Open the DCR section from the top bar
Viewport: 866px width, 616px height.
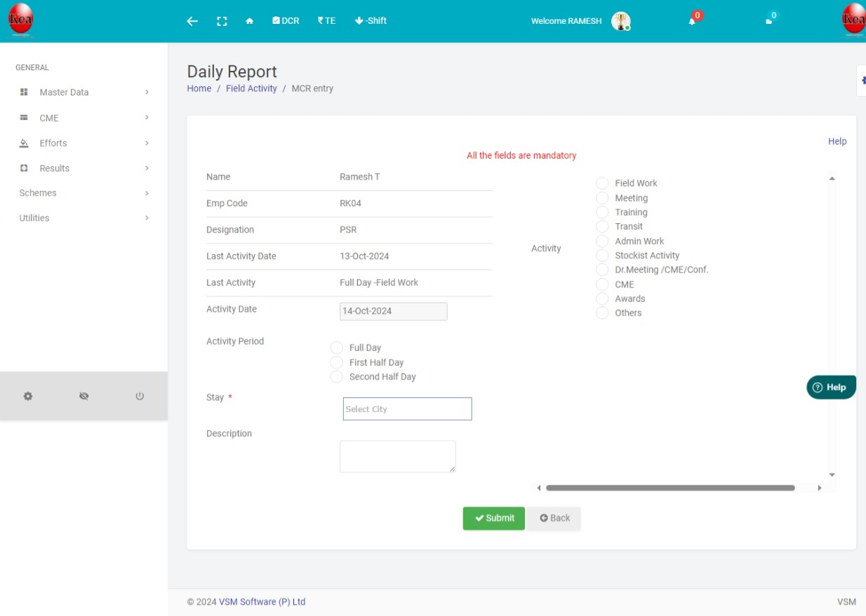(x=284, y=20)
